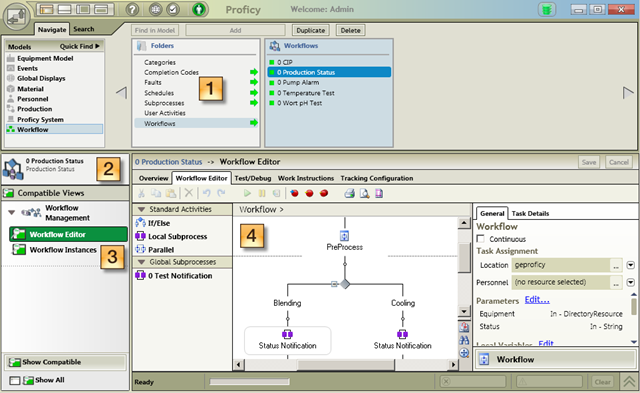Click the binoculars find icon beside canvas

464,340
